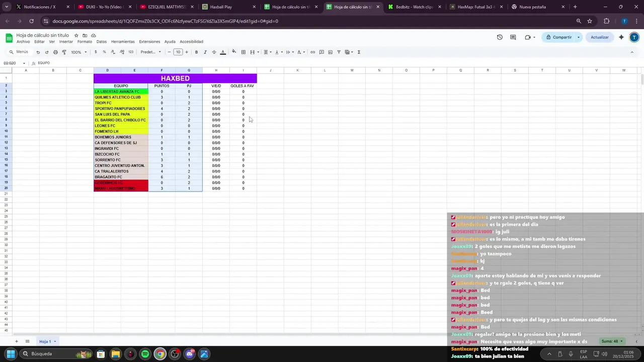
Task: Activate the paint format roller tool
Action: pyautogui.click(x=64, y=52)
